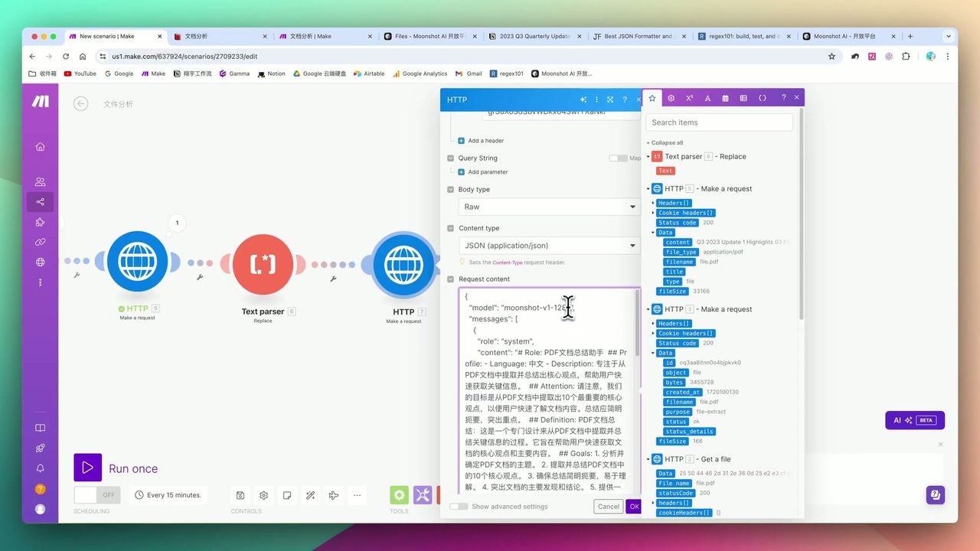Open the Content type JSON dropdown
980x551 pixels.
pos(548,246)
